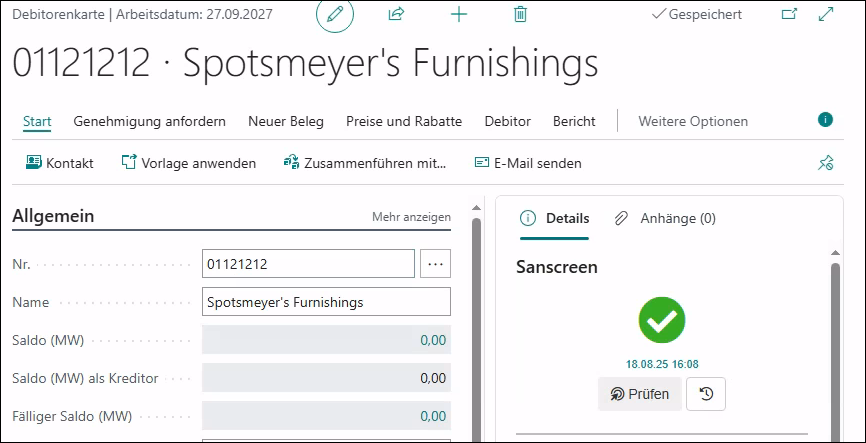Open the ellipsis lookup beside Nr. field
866x443 pixels.
click(x=435, y=264)
